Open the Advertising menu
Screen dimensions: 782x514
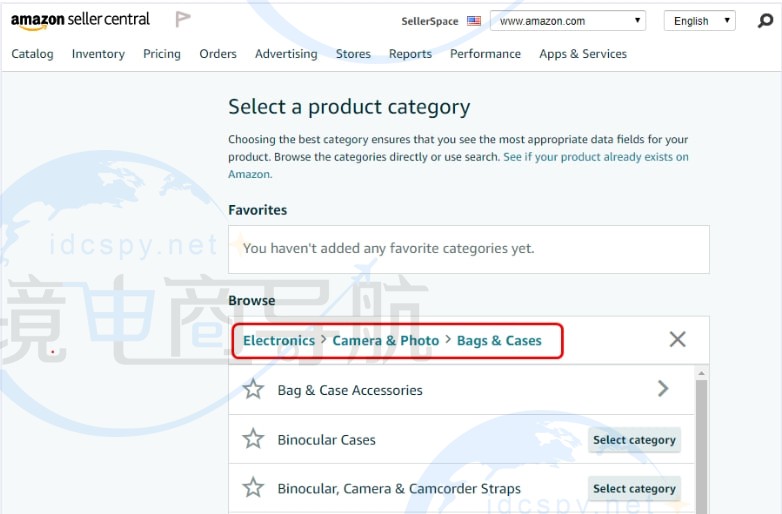pyautogui.click(x=286, y=54)
